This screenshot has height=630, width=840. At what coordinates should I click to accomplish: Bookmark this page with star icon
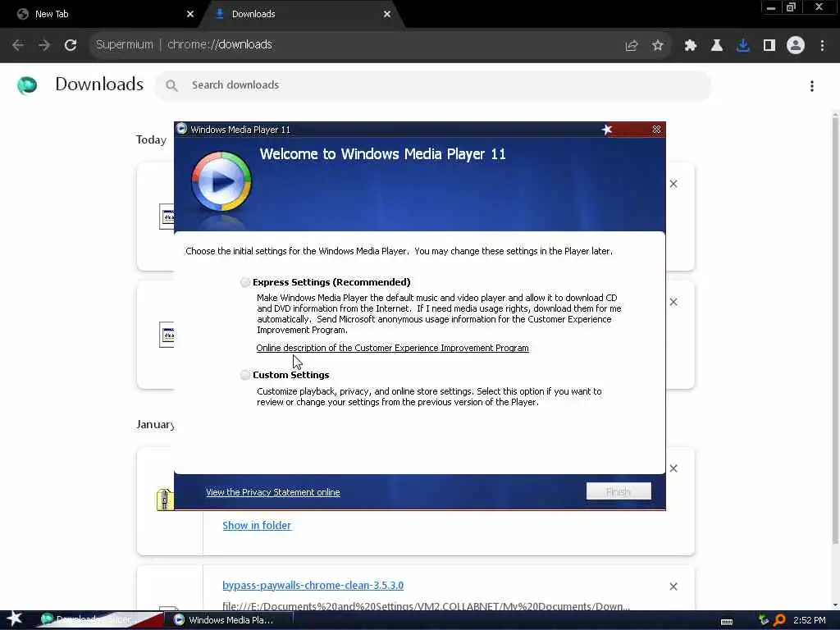coord(658,46)
